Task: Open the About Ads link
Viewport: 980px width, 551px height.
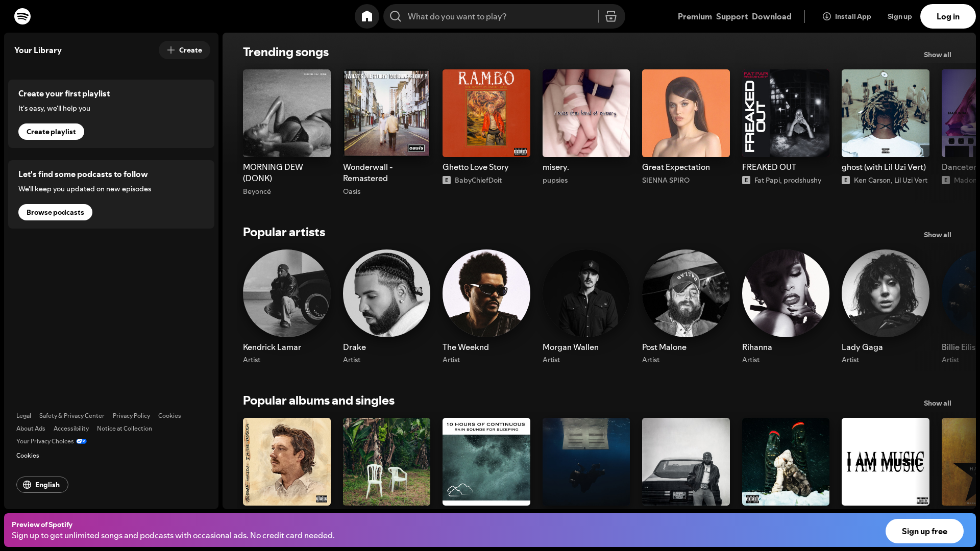Action: pos(31,429)
